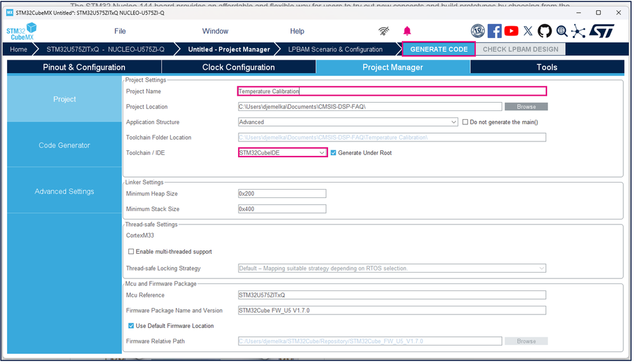Click the 10-year anniversary badge icon
Screen dimensions: 634x364
click(477, 30)
